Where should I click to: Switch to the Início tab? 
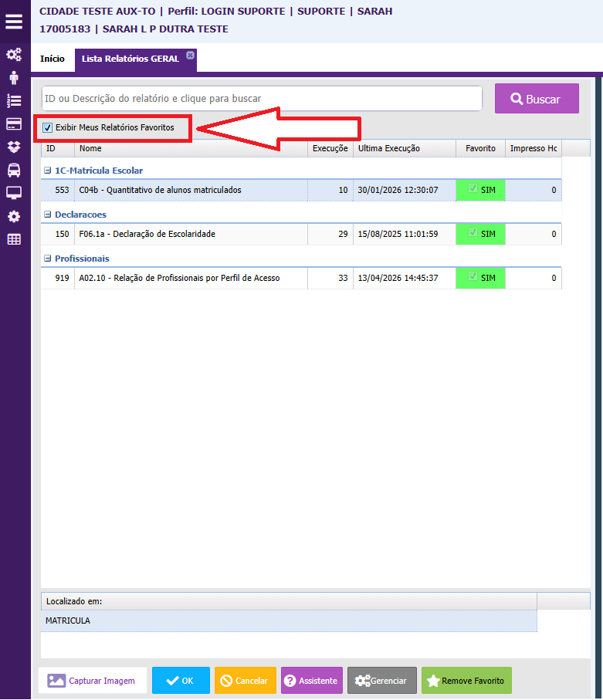[53, 59]
